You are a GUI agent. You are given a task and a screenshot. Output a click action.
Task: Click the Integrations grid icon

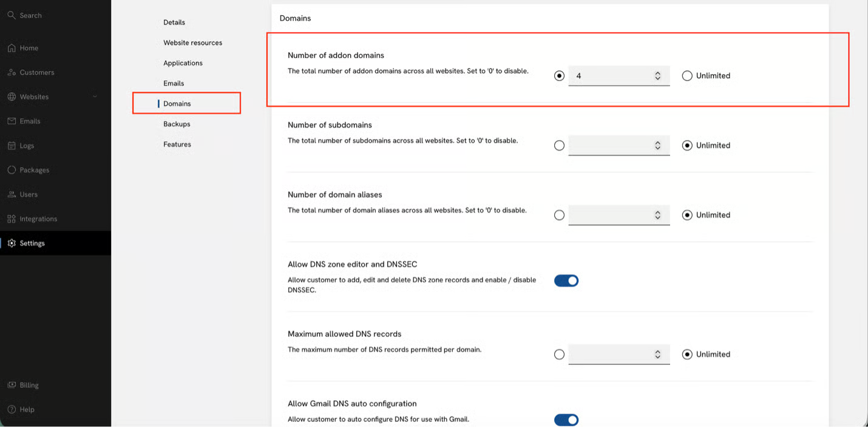[12, 219]
